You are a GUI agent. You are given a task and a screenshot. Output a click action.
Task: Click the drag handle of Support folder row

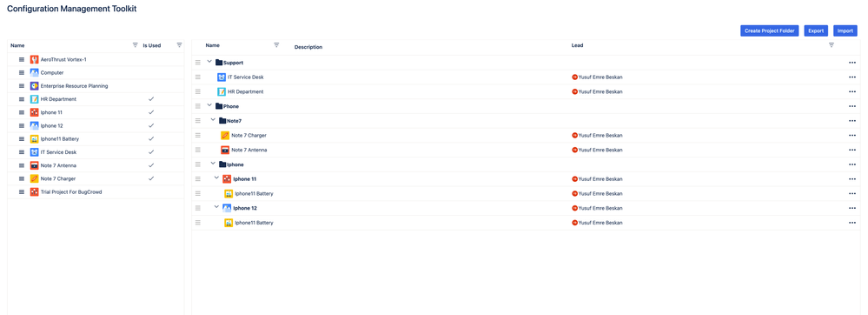pos(197,63)
